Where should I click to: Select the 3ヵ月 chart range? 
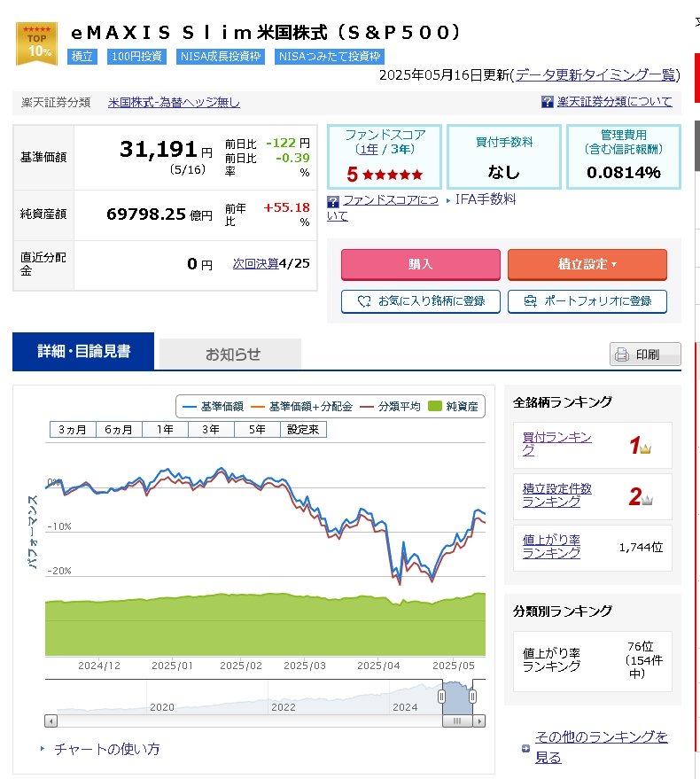pos(73,429)
